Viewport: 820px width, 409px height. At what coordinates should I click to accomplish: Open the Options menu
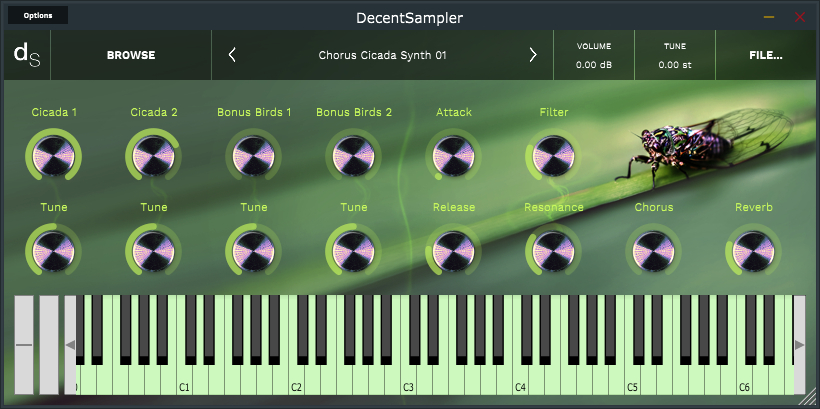(x=38, y=15)
